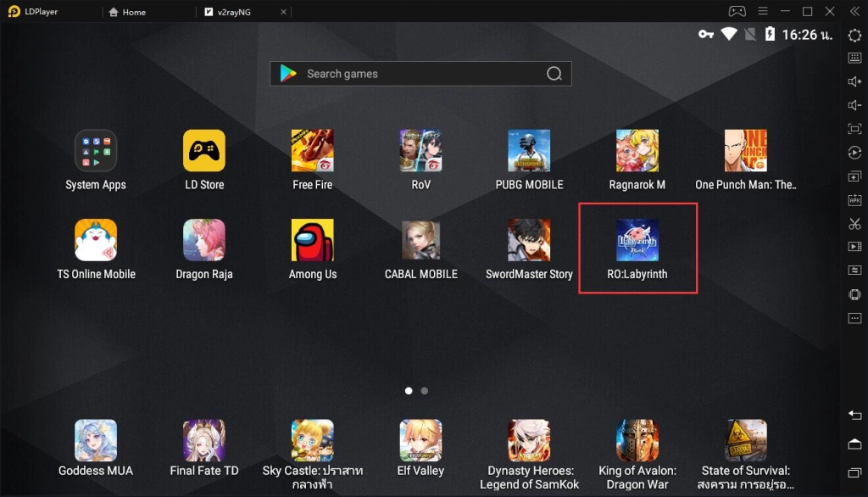Launch LD Store app
The height and width of the screenshot is (497, 868).
point(204,151)
